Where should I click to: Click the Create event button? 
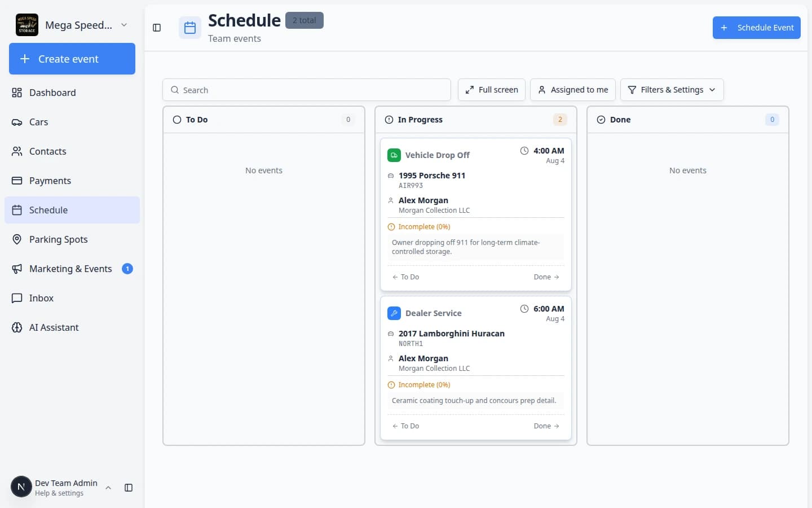tap(72, 59)
